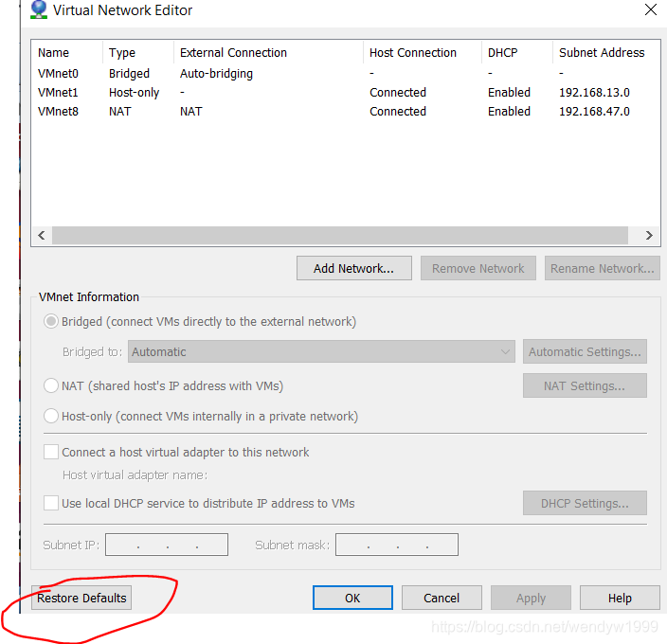667x644 pixels.
Task: Enable Use local DHCP service checkbox
Action: point(51,503)
